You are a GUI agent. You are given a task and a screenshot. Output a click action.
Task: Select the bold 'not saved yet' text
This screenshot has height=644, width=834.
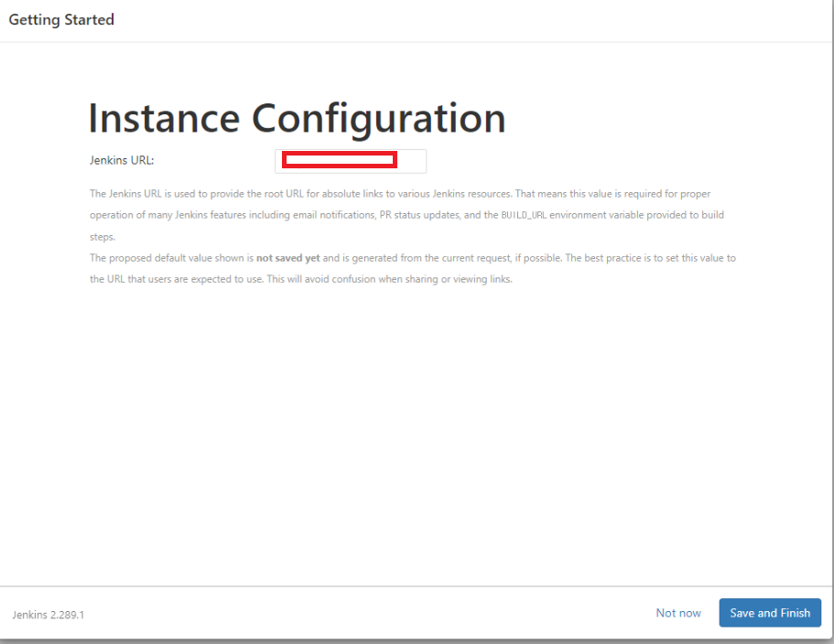[287, 258]
